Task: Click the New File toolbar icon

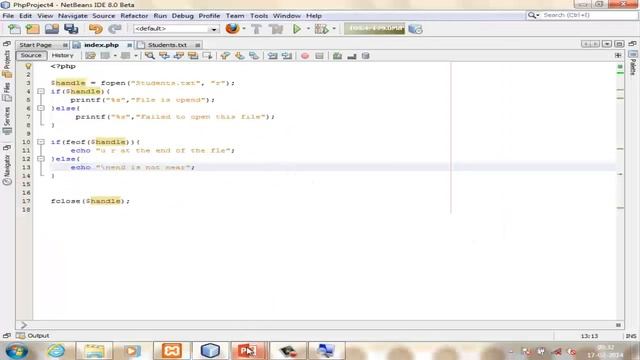Action: pyautogui.click(x=14, y=29)
